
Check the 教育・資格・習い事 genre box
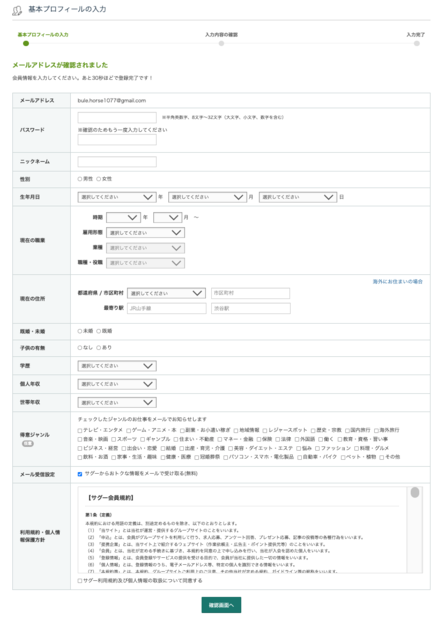pos(340,439)
